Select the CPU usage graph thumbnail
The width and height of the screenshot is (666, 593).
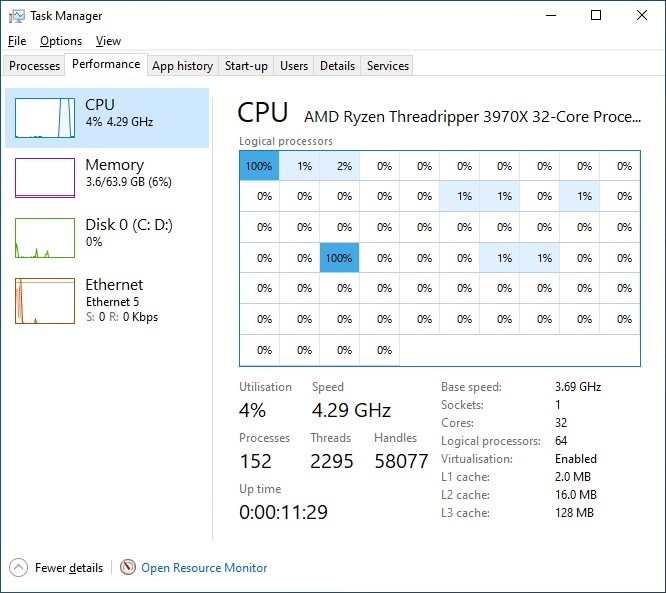45,117
